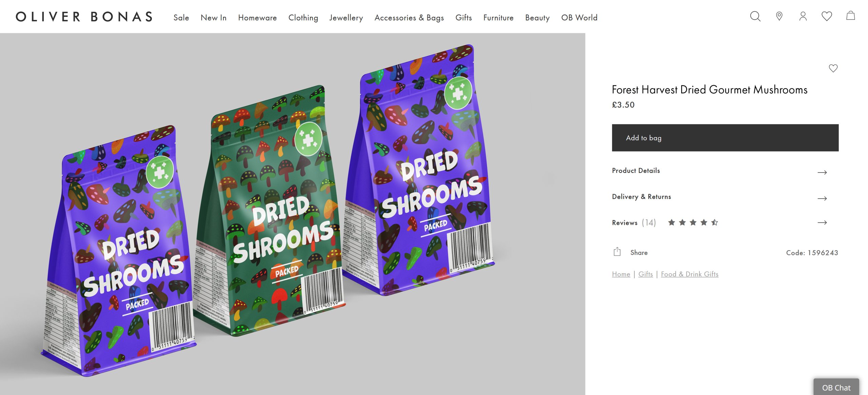Click the Add to bag button
This screenshot has height=395, width=868.
tap(725, 138)
